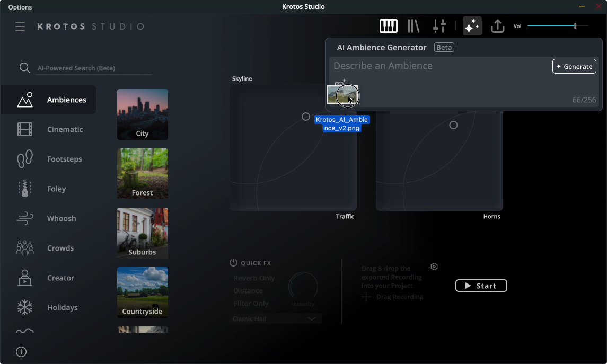This screenshot has height=364, width=607.
Task: Click the hexagon settings icon near recording
Action: pyautogui.click(x=434, y=267)
